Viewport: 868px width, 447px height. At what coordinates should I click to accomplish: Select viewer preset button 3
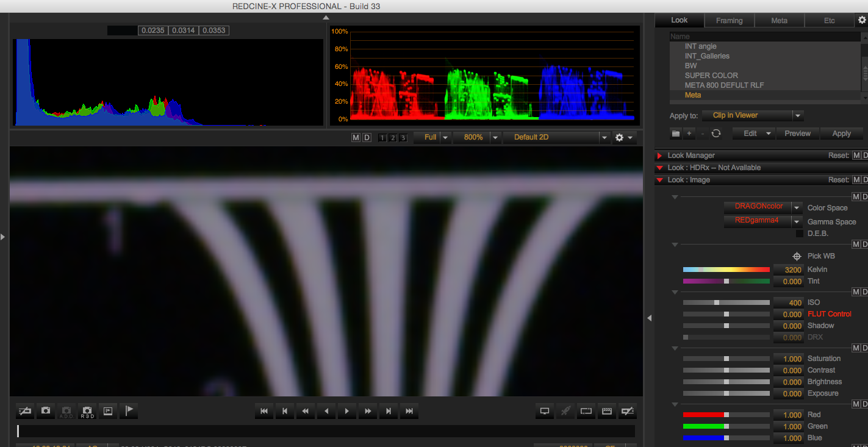pos(403,138)
